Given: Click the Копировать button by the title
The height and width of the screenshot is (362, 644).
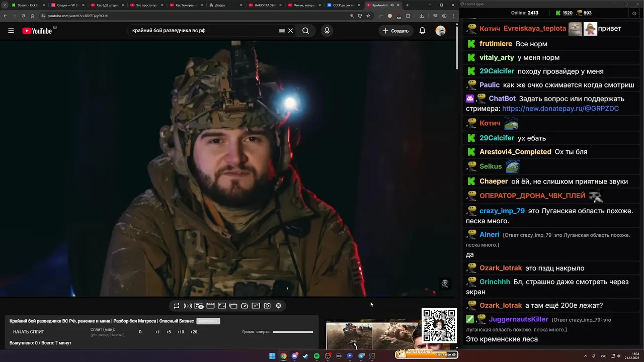Looking at the screenshot, I should click(x=208, y=321).
